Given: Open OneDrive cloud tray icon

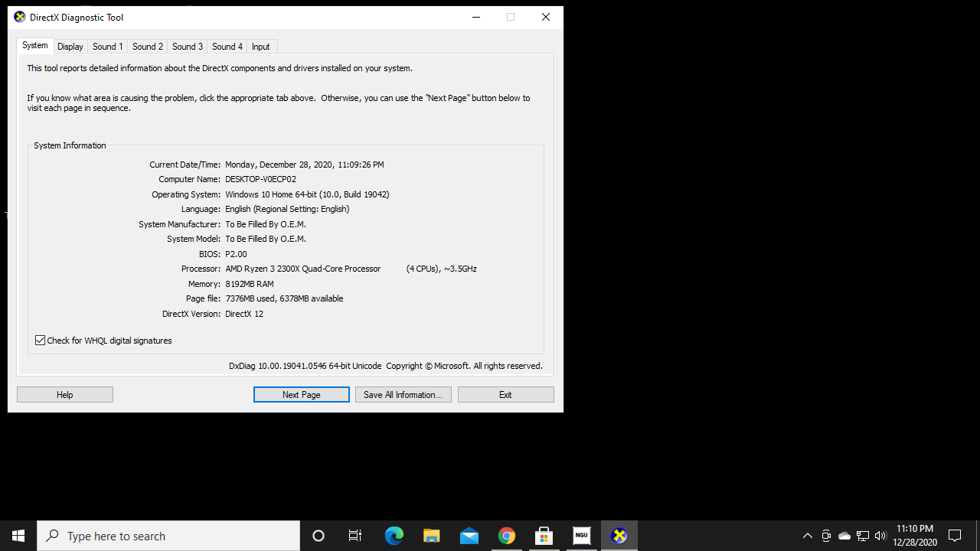Looking at the screenshot, I should 844,536.
